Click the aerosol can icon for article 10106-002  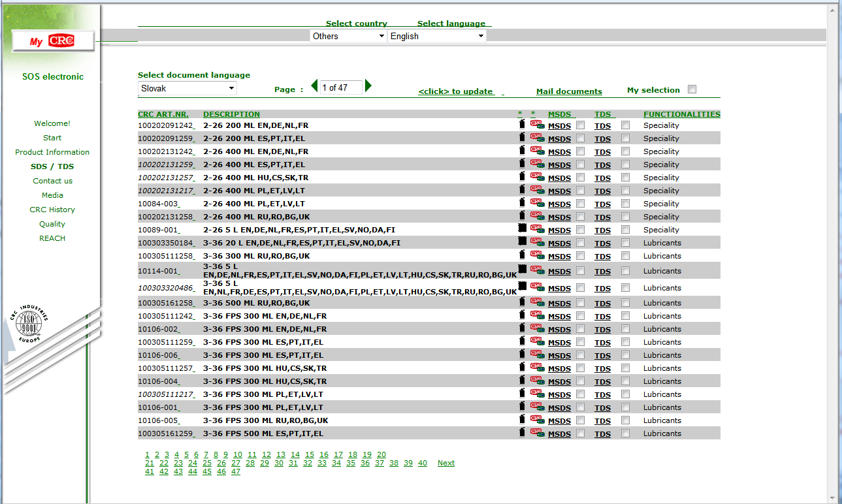click(521, 327)
